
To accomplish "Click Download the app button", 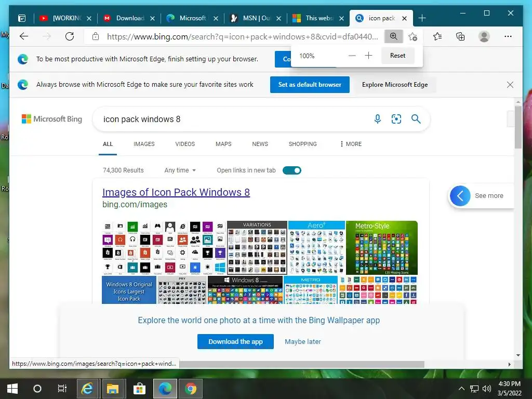I will tap(235, 342).
